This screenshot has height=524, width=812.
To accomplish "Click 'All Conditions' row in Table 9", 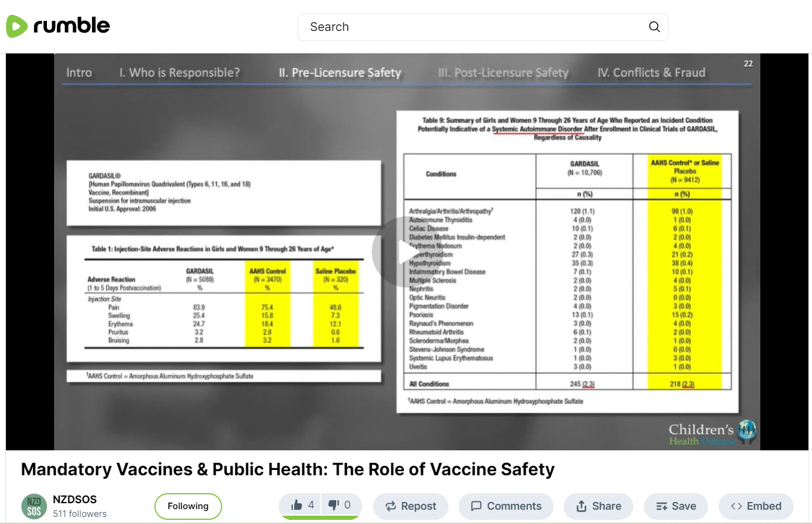I will pos(567,384).
